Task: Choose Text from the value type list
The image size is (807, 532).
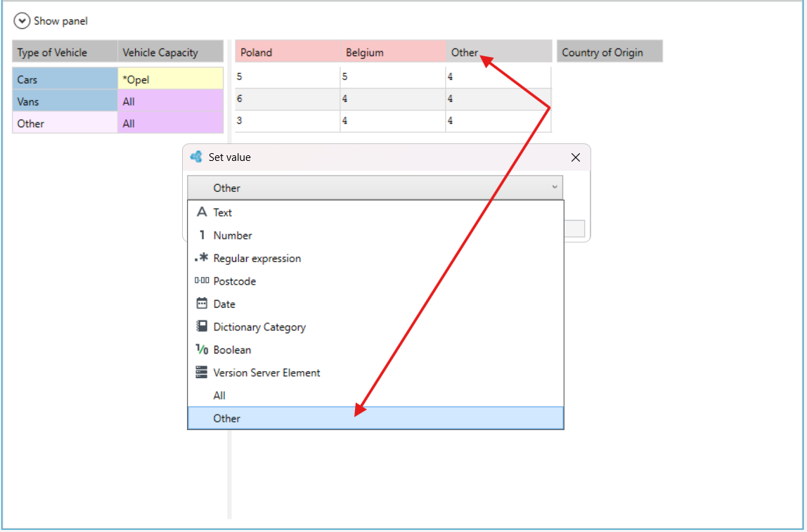Action: click(x=375, y=212)
